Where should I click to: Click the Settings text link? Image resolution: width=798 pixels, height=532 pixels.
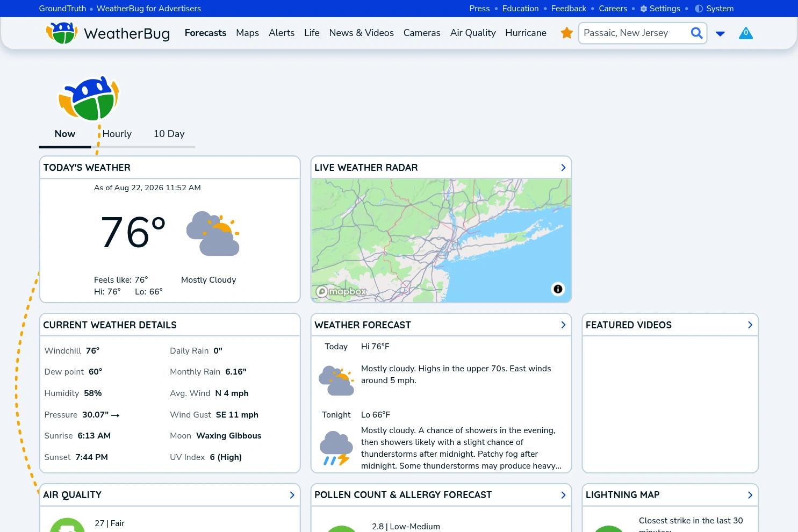pyautogui.click(x=665, y=9)
